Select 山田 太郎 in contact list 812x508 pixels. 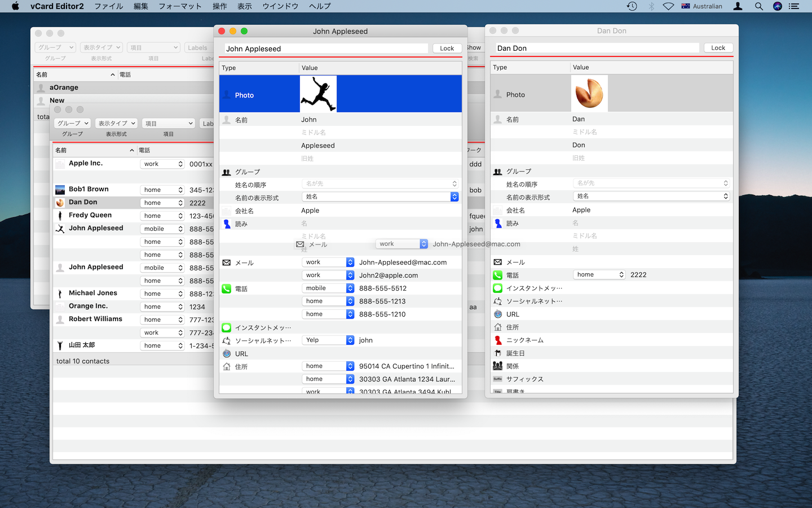tap(82, 345)
